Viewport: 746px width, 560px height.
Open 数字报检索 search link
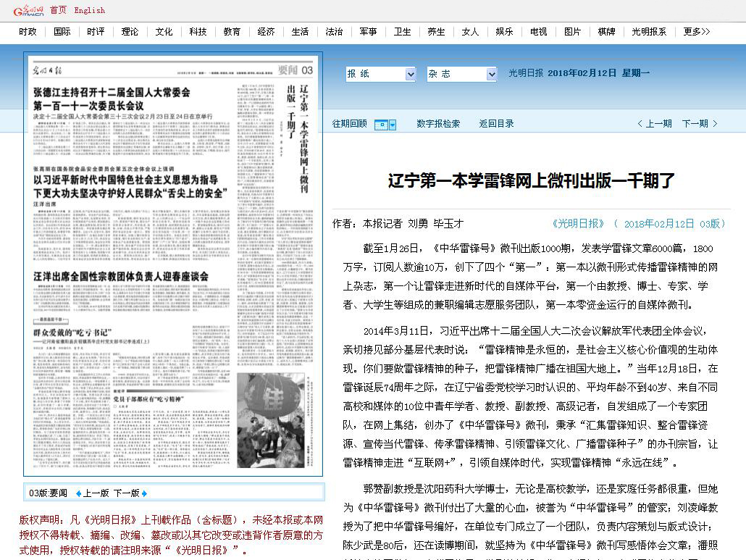tap(438, 124)
